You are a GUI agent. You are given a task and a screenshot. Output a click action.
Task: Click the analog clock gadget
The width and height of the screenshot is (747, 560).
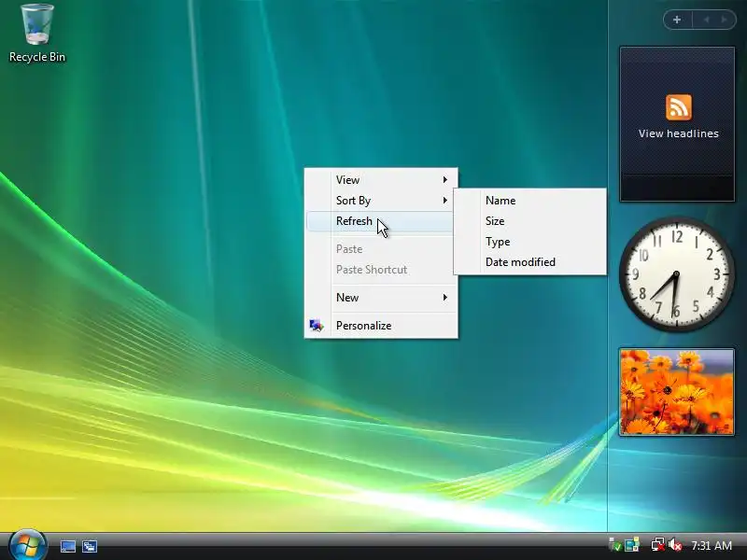676,274
